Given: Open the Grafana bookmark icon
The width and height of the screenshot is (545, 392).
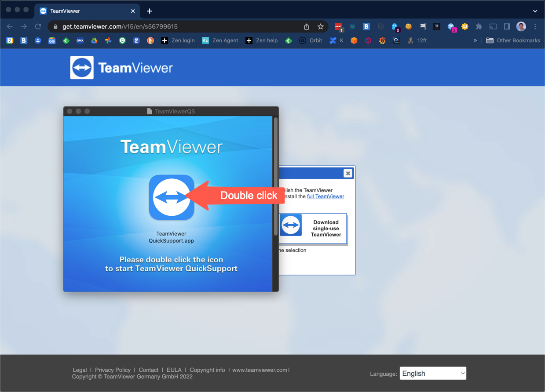Looking at the screenshot, I should [x=382, y=40].
